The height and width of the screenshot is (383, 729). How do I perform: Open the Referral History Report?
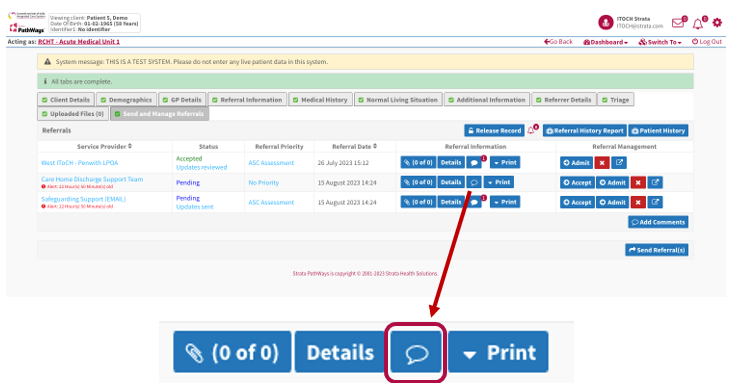[585, 131]
